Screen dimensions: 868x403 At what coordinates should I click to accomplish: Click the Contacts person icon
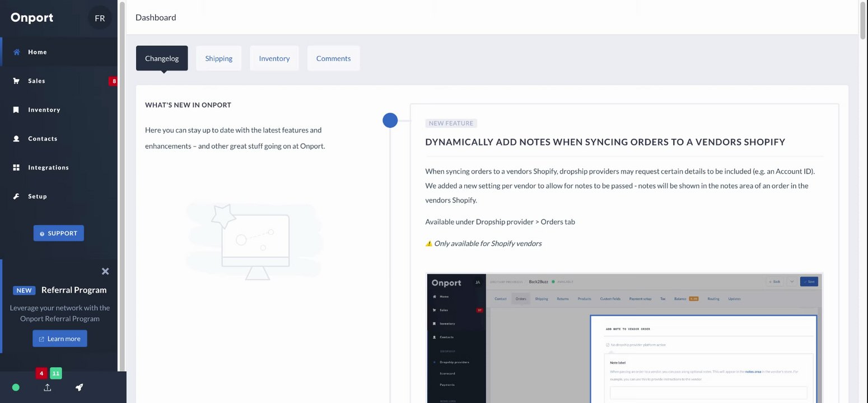16,138
